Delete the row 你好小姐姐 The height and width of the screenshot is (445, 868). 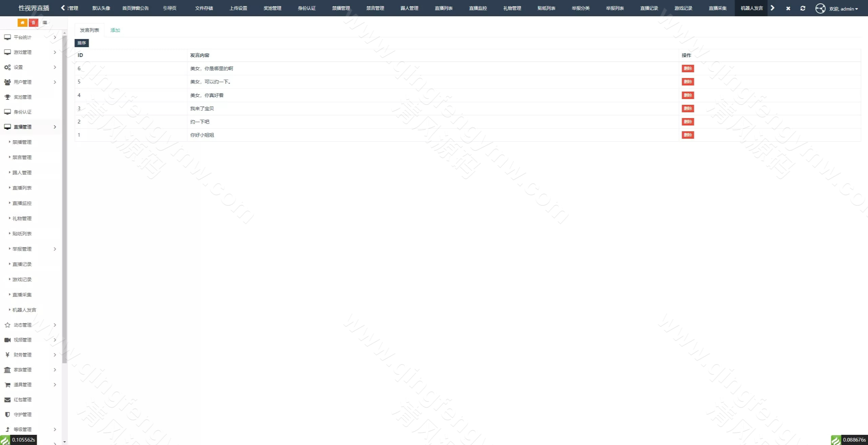(688, 135)
